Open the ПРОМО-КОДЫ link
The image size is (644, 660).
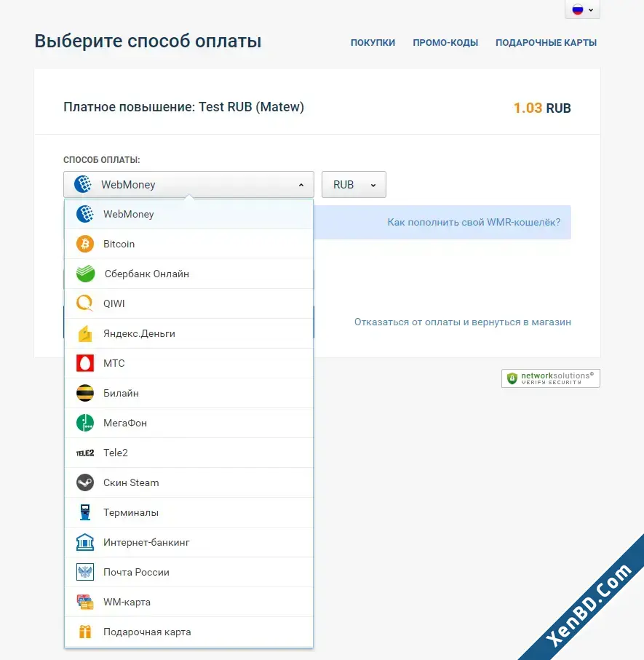(445, 42)
